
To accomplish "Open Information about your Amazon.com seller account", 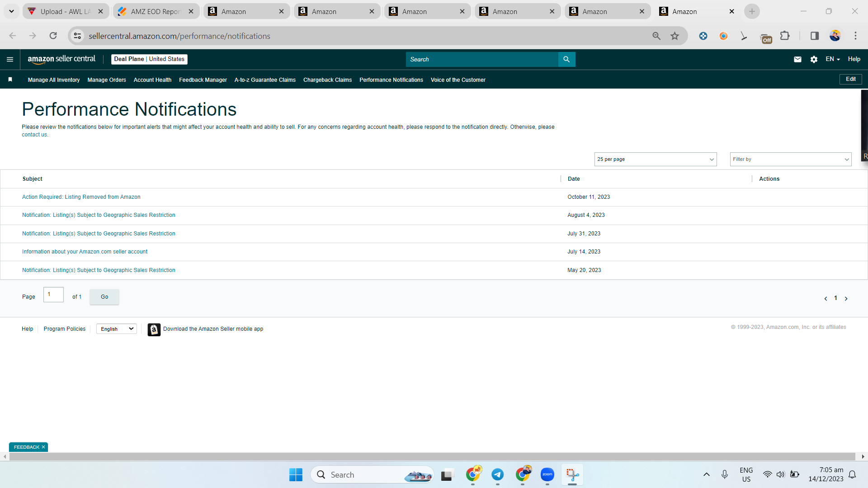I will [85, 252].
